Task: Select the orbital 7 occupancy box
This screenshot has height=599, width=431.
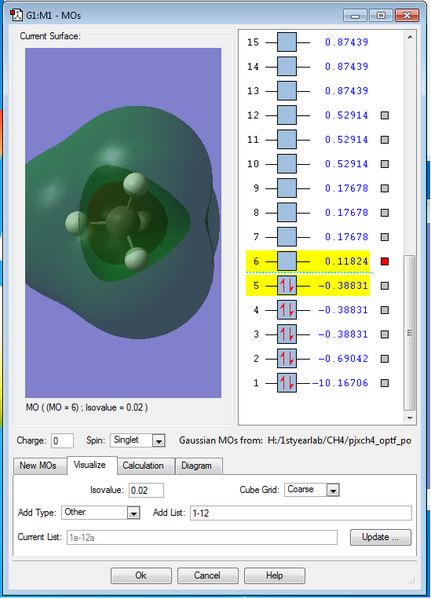Action: click(x=287, y=237)
